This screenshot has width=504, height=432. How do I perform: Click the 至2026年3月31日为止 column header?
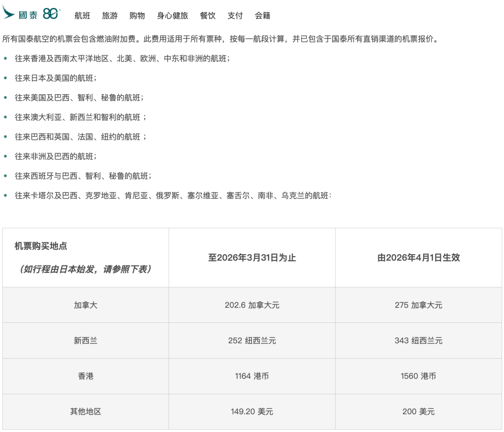252,257
